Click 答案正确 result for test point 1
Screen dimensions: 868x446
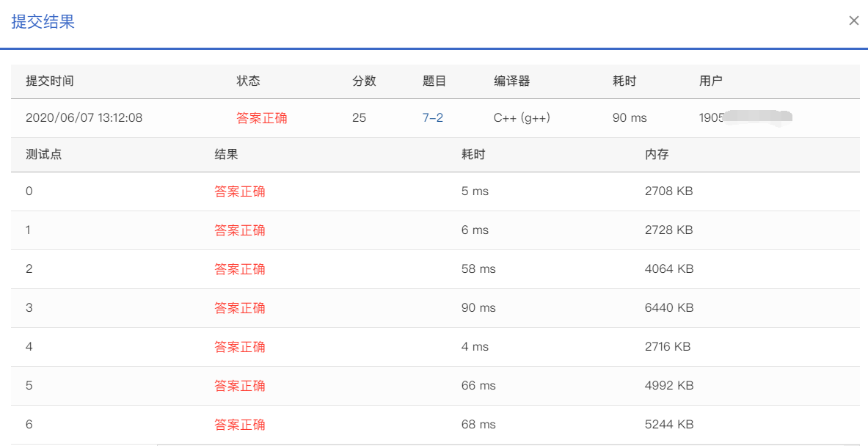coord(240,230)
